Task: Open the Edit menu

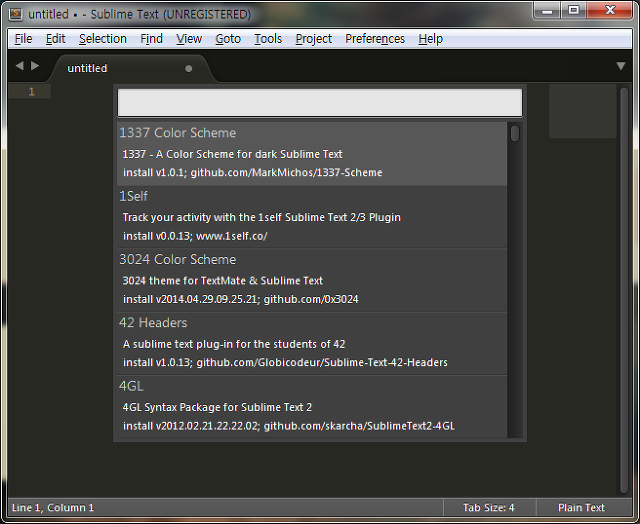Action: 56,39
